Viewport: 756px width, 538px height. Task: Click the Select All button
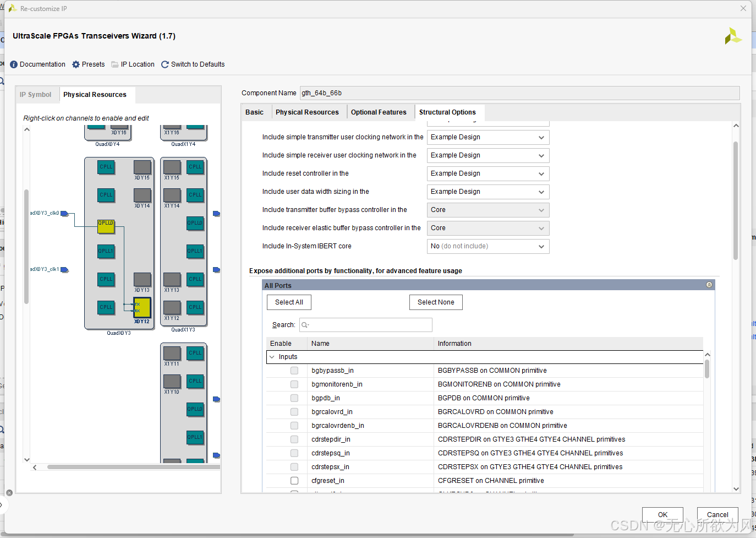click(x=289, y=302)
